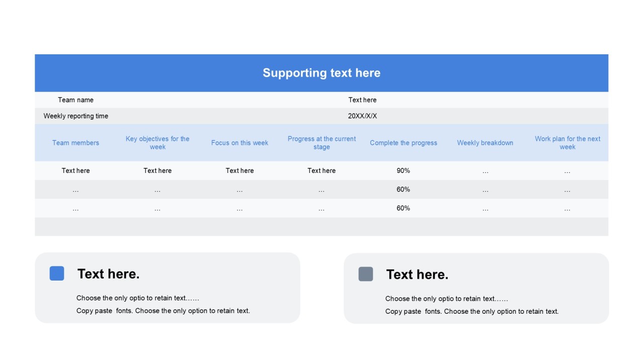Click the blue square icon
This screenshot has height=362, width=644.
click(x=57, y=274)
